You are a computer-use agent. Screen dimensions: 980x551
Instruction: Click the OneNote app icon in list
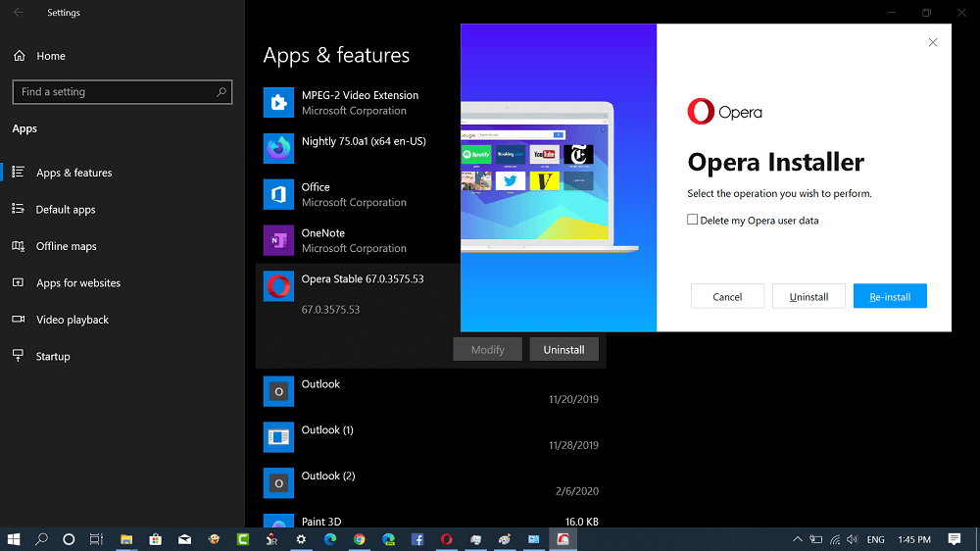tap(278, 240)
